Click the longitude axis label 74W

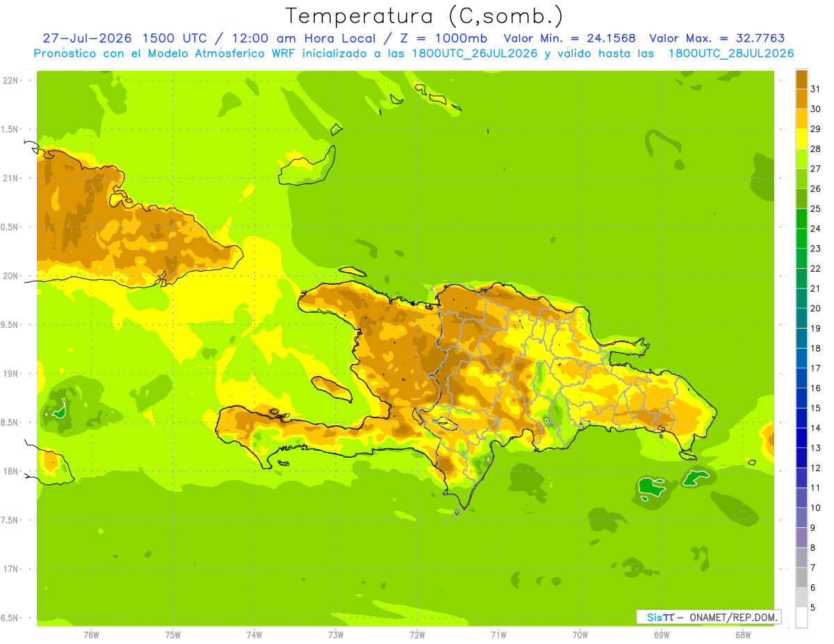click(254, 635)
